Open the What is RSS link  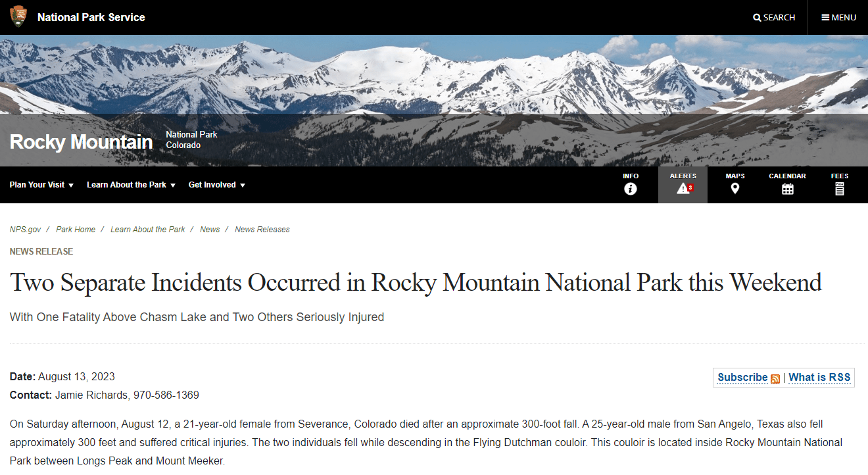click(819, 377)
